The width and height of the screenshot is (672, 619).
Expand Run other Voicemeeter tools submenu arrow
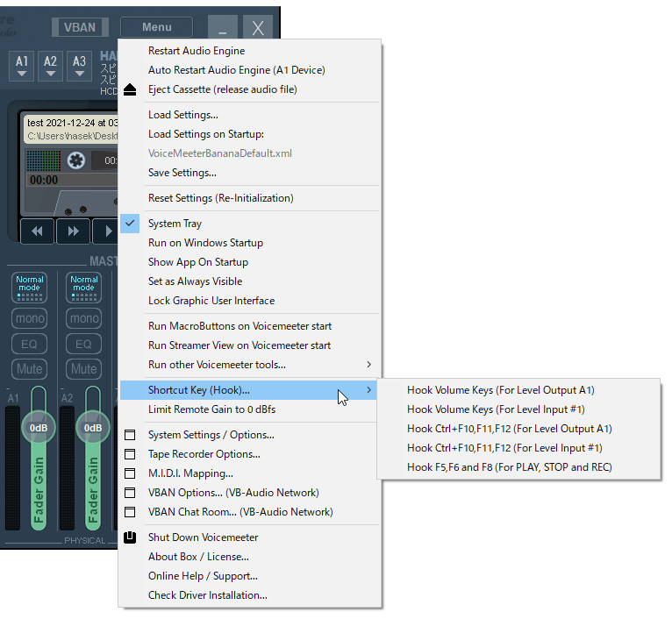(369, 365)
